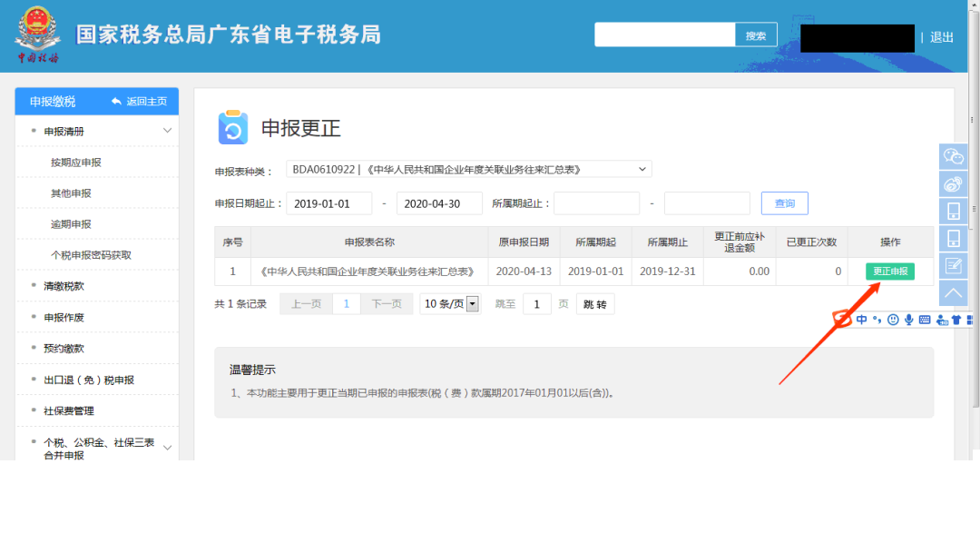This screenshot has width=980, height=543.
Task: Toggle the IME Chinese 中 mode icon
Action: point(861,320)
